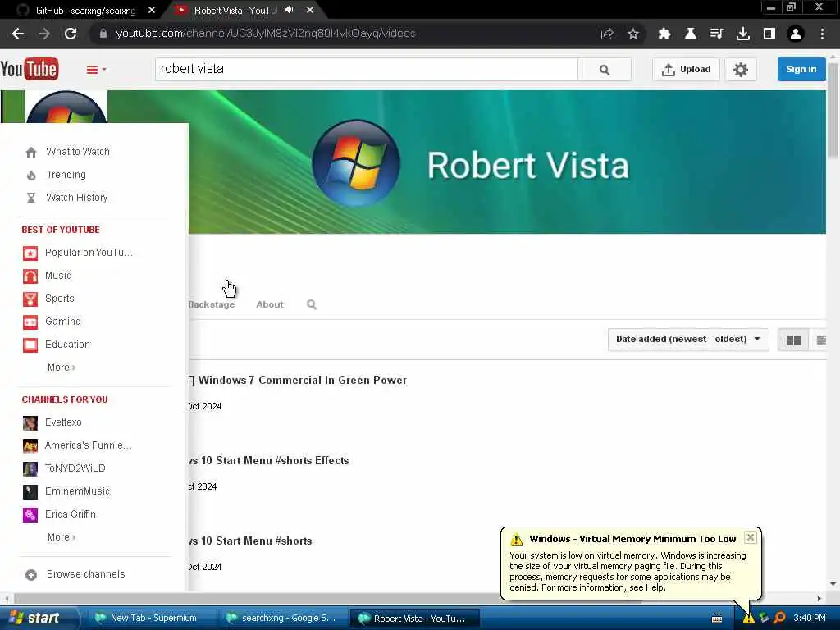Close the Robert Vista tab

(309, 10)
